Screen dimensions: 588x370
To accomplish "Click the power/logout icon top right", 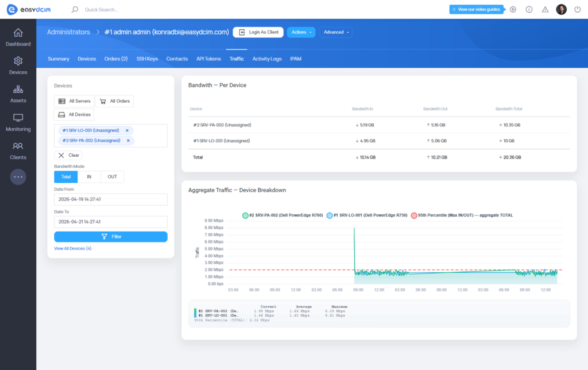I will [578, 9].
